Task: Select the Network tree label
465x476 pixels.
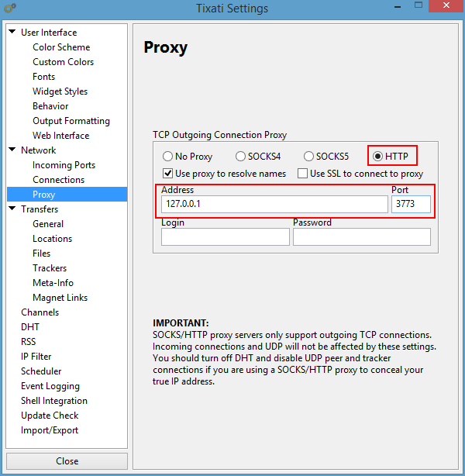Action: (x=38, y=150)
